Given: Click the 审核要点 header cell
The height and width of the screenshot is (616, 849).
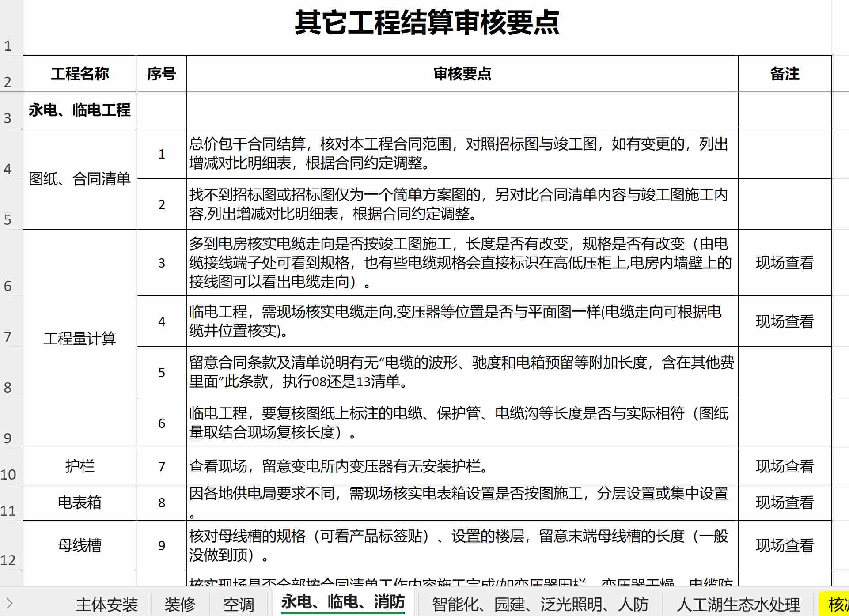Looking at the screenshot, I should coord(462,74).
